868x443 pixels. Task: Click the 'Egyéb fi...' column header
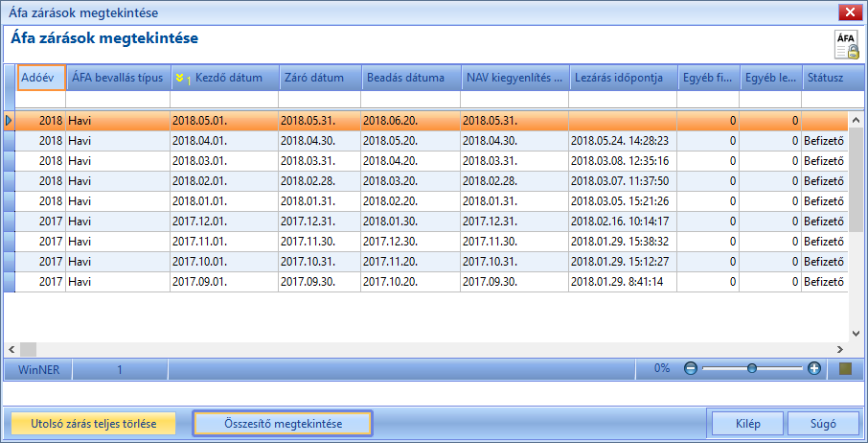coord(708,78)
